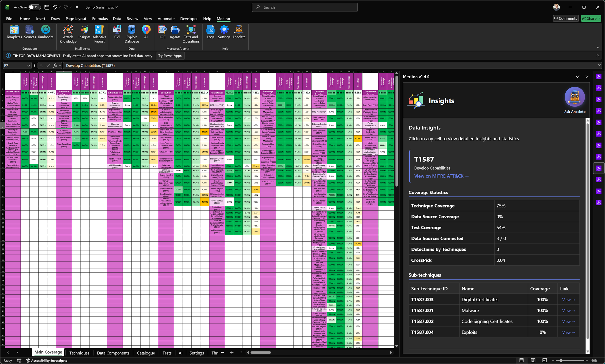Toggle the AutoSave switch
Image resolution: width=605 pixels, height=364 pixels.
34,7
